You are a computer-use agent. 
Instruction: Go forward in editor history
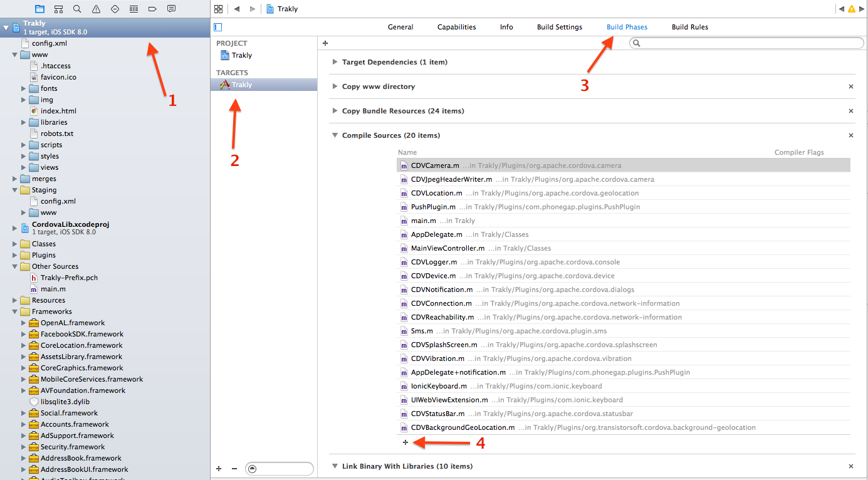252,9
